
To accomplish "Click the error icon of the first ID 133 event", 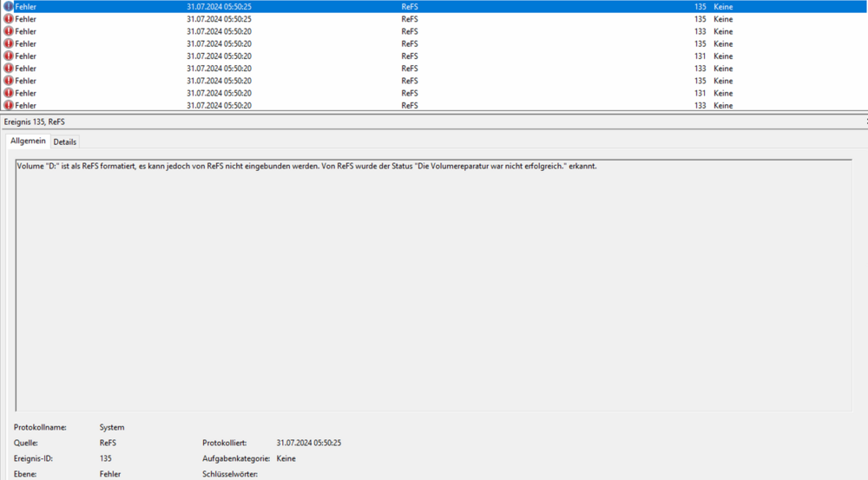I will pos(9,31).
